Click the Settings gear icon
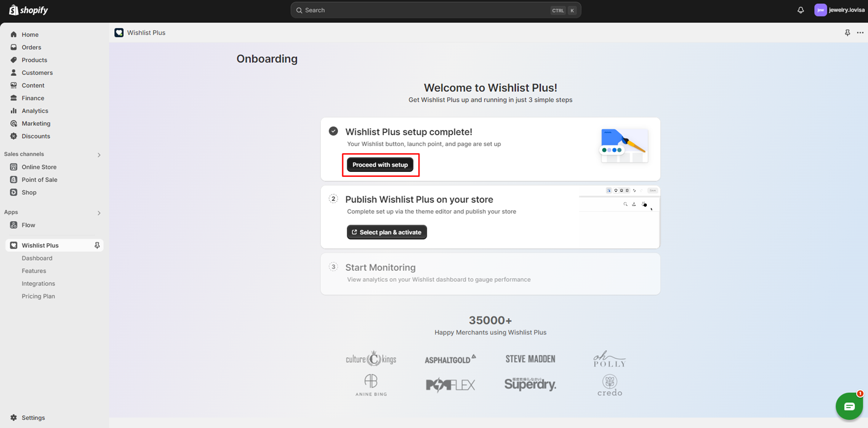Image resolution: width=868 pixels, height=428 pixels. click(14, 418)
